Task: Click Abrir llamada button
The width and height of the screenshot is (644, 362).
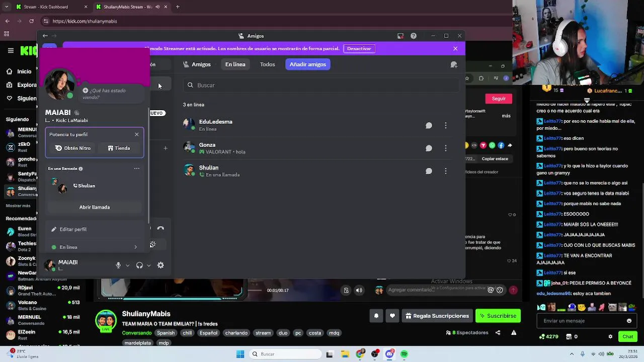Action: pos(95,207)
